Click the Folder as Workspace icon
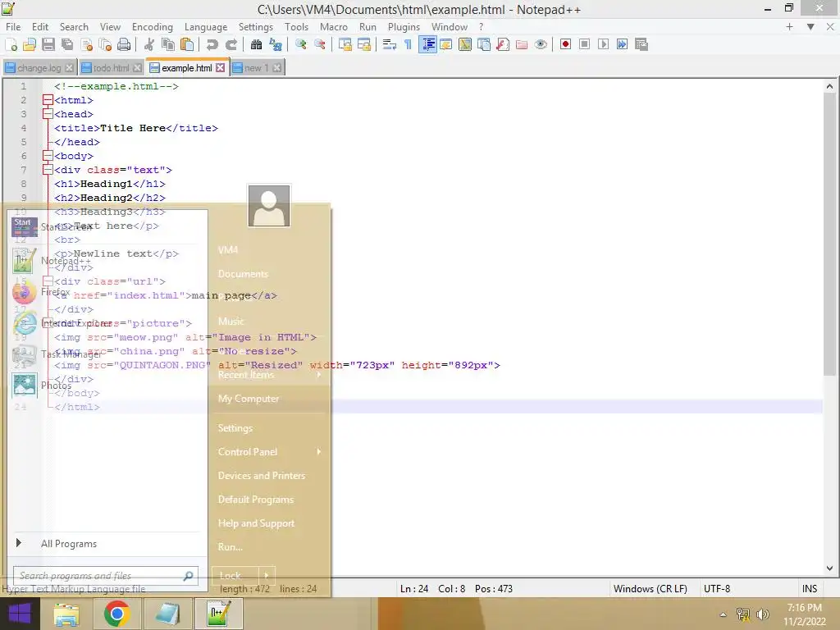The image size is (840, 630). click(x=521, y=44)
